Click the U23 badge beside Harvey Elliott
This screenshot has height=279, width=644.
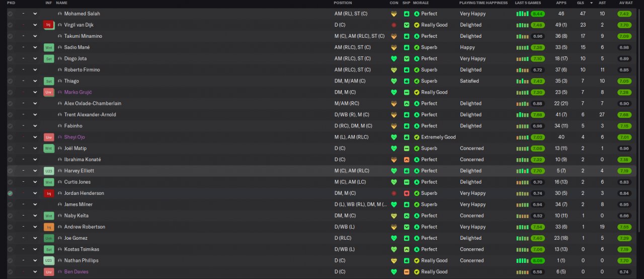coord(49,171)
